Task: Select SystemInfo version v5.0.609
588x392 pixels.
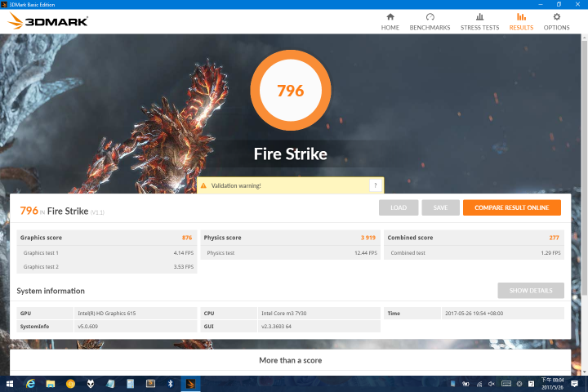Action: pos(87,327)
